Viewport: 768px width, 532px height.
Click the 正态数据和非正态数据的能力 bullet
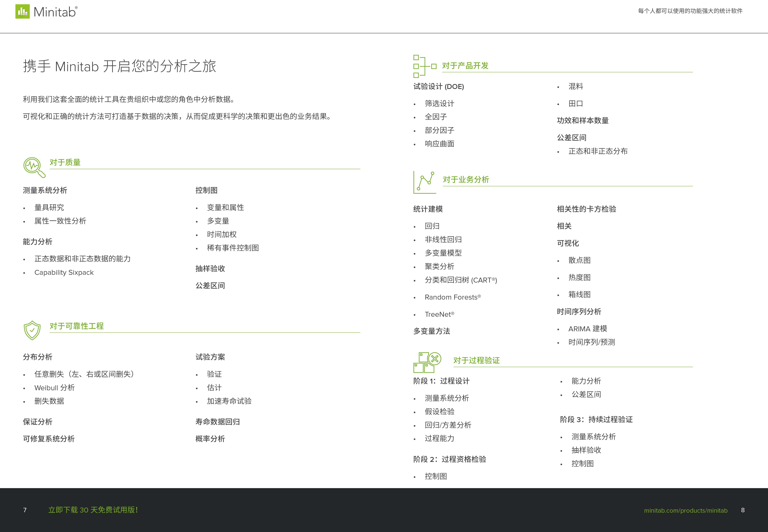(x=82, y=259)
